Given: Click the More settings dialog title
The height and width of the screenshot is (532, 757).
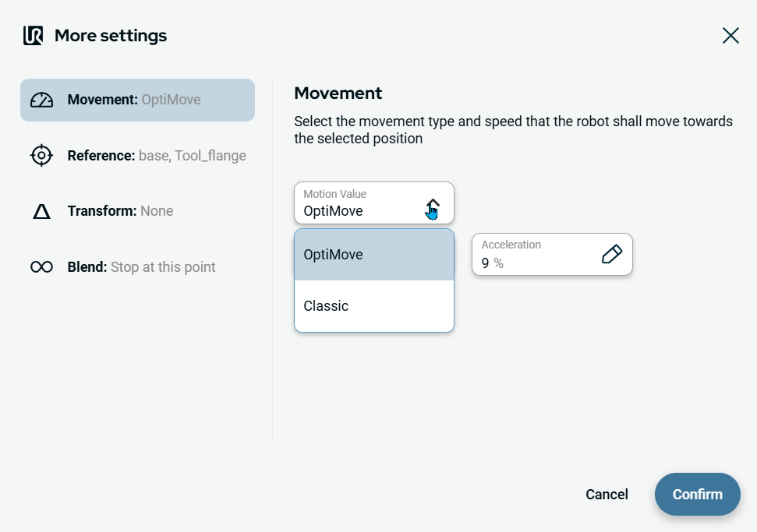Looking at the screenshot, I should pos(111,36).
